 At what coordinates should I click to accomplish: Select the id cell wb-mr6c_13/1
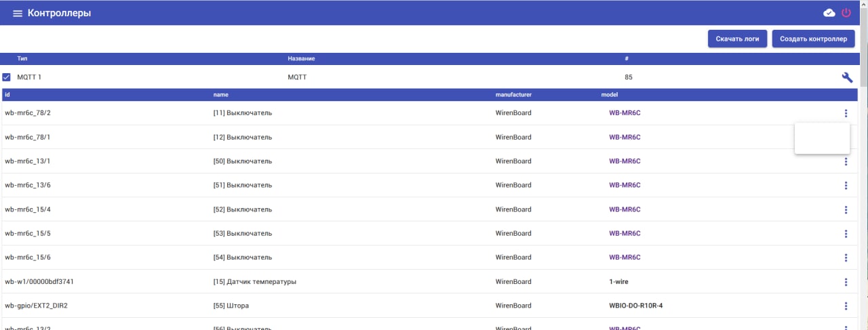[x=28, y=161]
